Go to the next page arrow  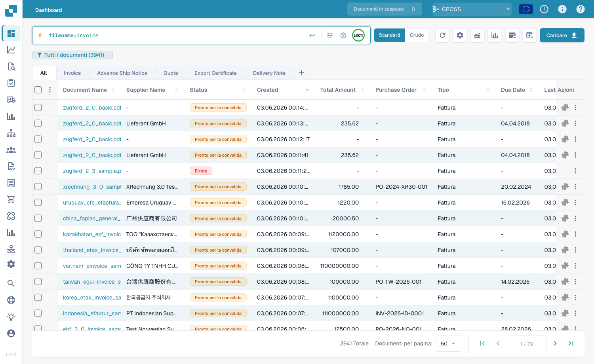pyautogui.click(x=555, y=343)
